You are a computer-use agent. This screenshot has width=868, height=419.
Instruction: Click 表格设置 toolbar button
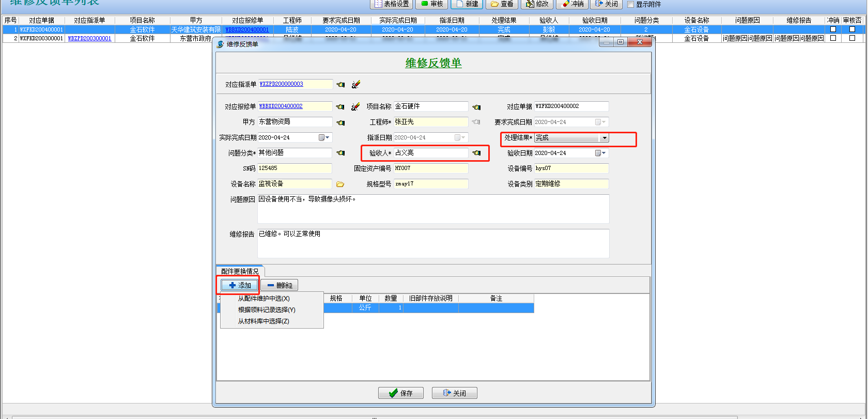(392, 4)
